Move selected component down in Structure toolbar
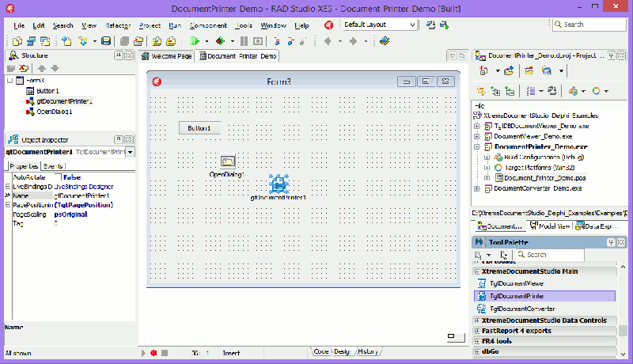This screenshot has height=364, width=633. click(x=55, y=69)
